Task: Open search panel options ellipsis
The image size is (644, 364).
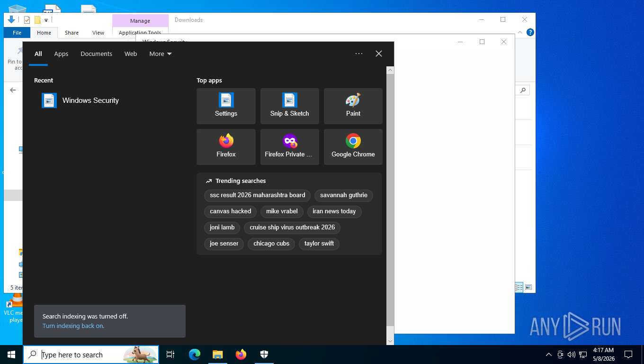Action: click(x=359, y=54)
